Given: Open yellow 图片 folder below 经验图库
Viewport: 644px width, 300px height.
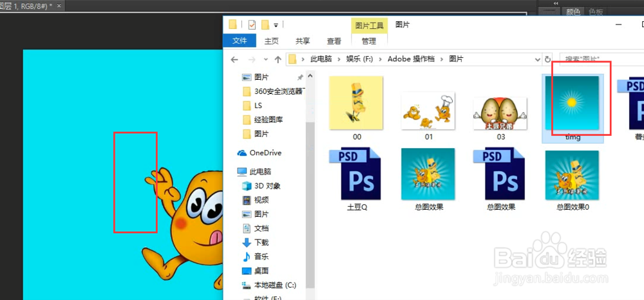Looking at the screenshot, I should [261, 133].
